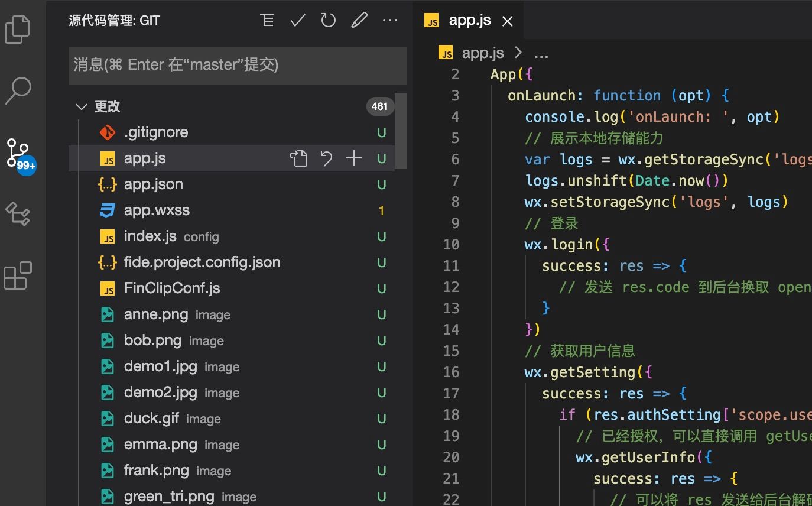Open more actions menu in source control
The width and height of the screenshot is (812, 506).
390,21
